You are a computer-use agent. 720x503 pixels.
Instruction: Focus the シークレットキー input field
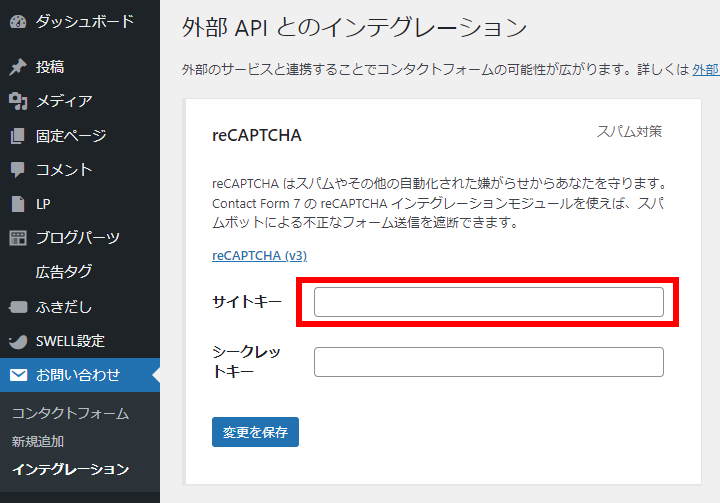pos(489,362)
